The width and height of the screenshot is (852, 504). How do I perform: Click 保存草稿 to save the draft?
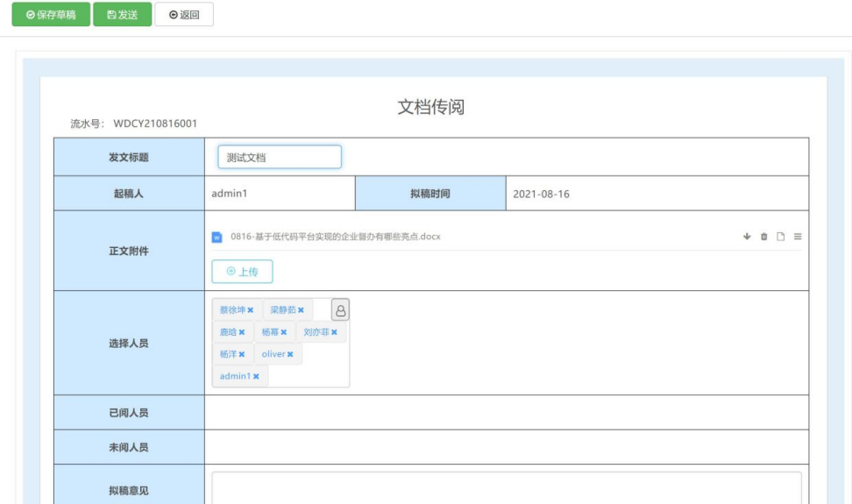(x=51, y=15)
